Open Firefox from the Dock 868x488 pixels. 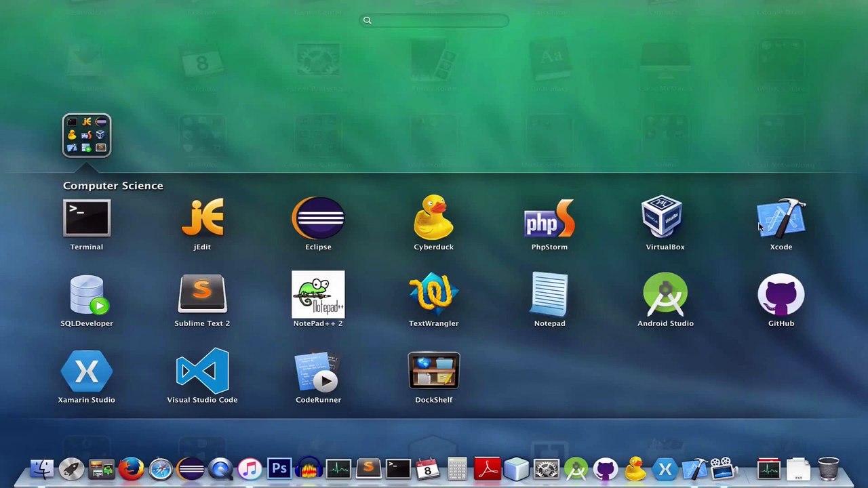pos(131,469)
